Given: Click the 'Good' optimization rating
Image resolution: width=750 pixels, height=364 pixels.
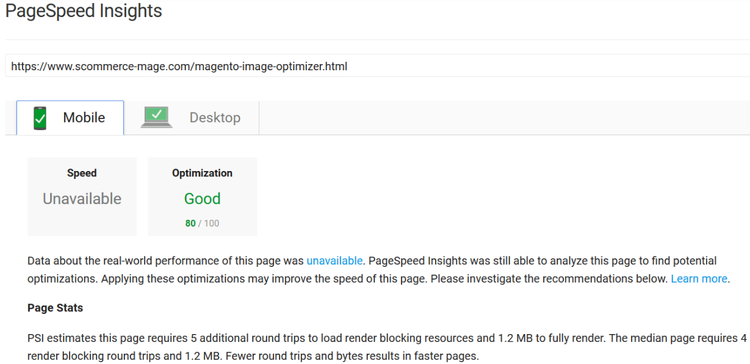Looking at the screenshot, I should point(202,199).
